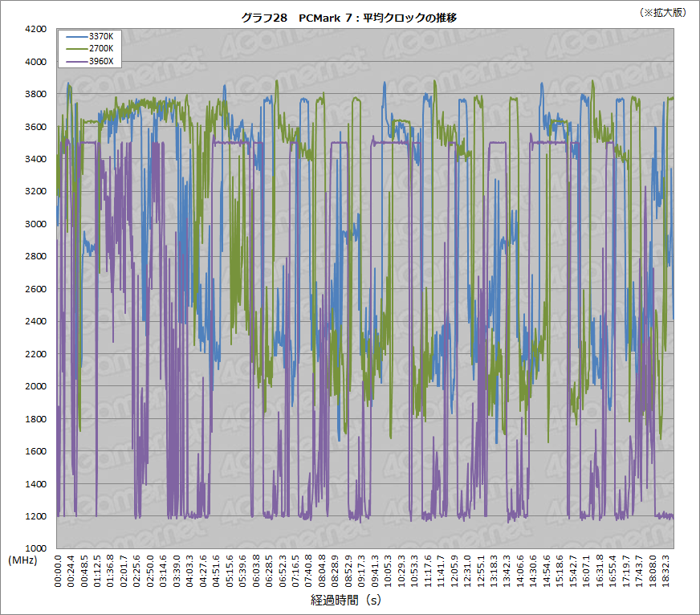Click the chart title グラフ28 PCMark 7
The image size is (700, 615).
tap(349, 17)
